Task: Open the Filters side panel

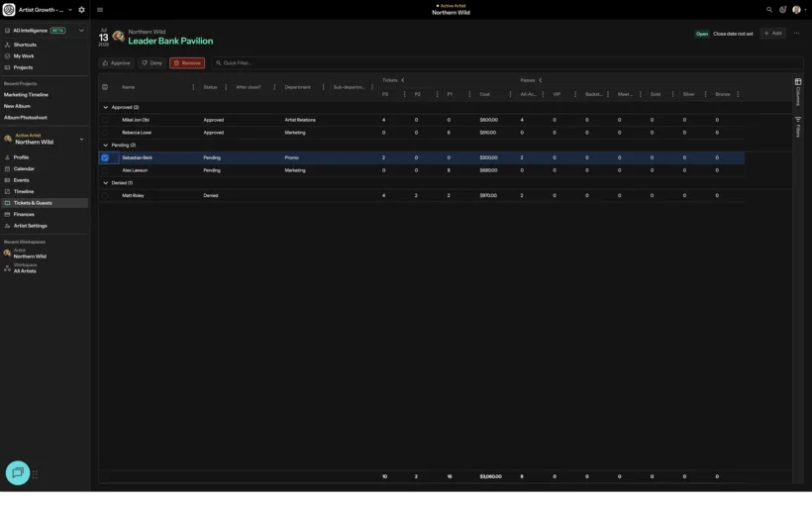Action: click(x=798, y=127)
